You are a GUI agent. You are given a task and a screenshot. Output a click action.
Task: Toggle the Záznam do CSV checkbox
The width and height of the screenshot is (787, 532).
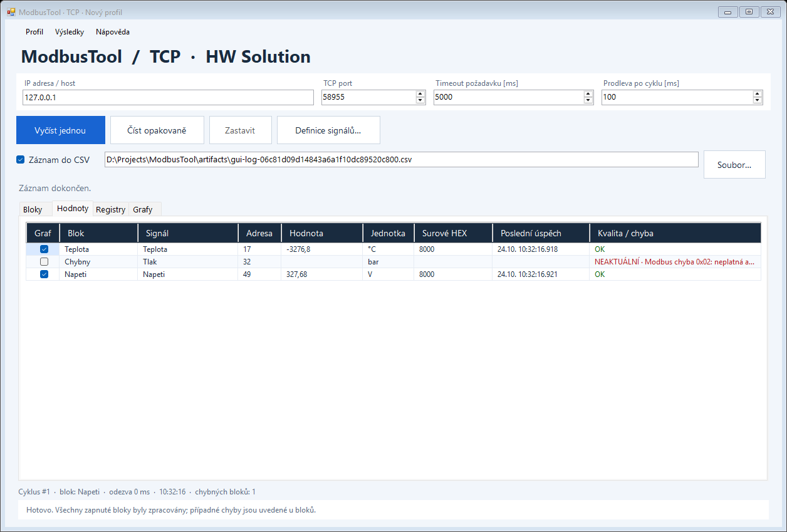(20, 160)
